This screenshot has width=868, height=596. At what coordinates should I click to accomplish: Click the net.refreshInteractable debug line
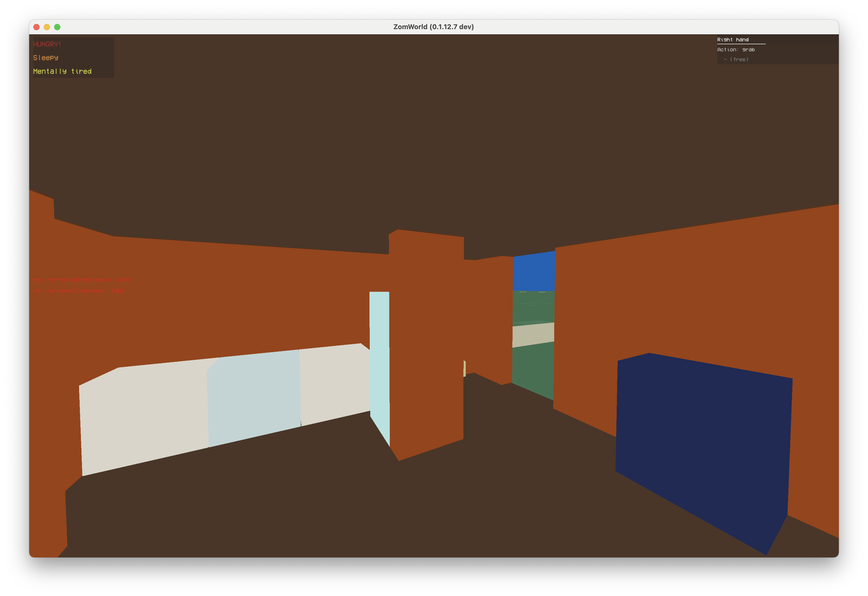pos(82,280)
